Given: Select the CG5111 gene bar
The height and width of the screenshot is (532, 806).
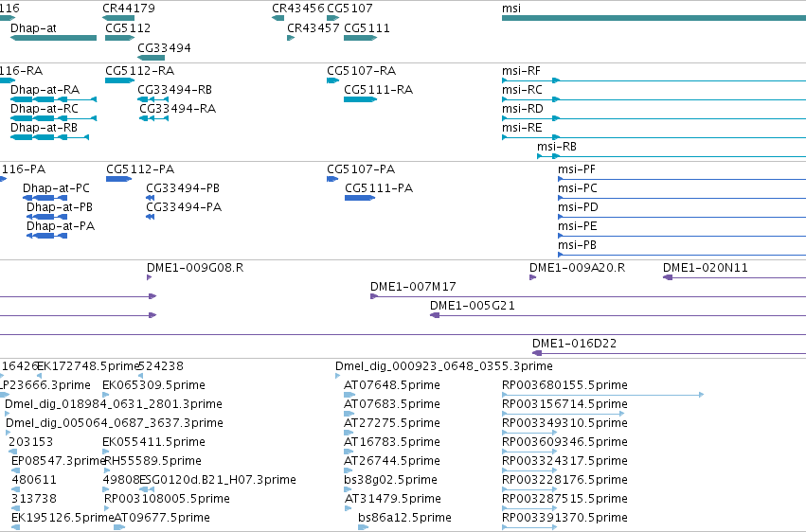Looking at the screenshot, I should click(x=360, y=38).
